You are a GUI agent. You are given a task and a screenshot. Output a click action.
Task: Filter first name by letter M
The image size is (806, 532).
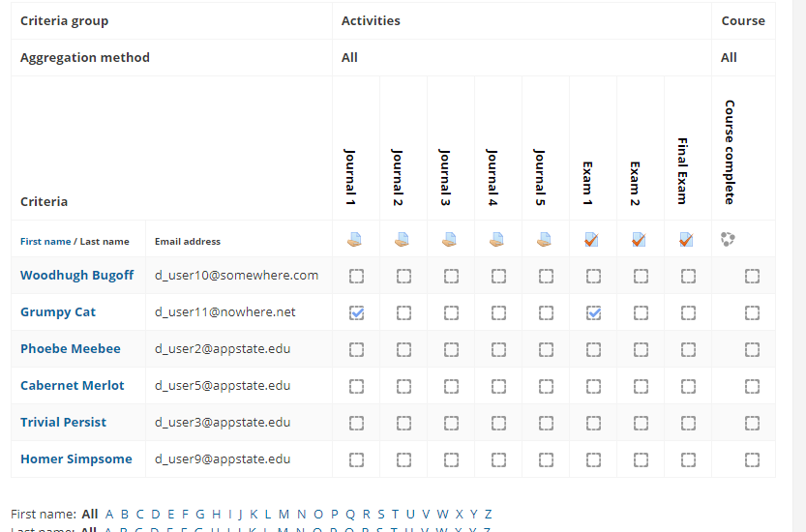coord(284,514)
